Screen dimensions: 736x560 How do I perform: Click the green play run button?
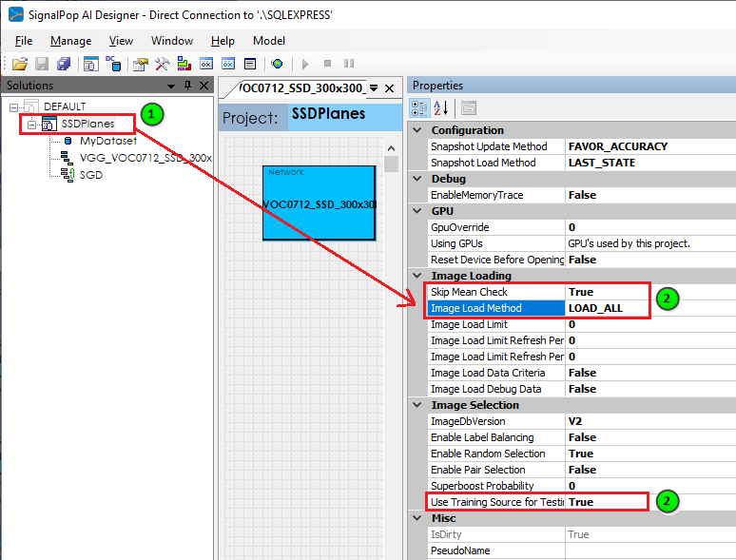pyautogui.click(x=305, y=64)
